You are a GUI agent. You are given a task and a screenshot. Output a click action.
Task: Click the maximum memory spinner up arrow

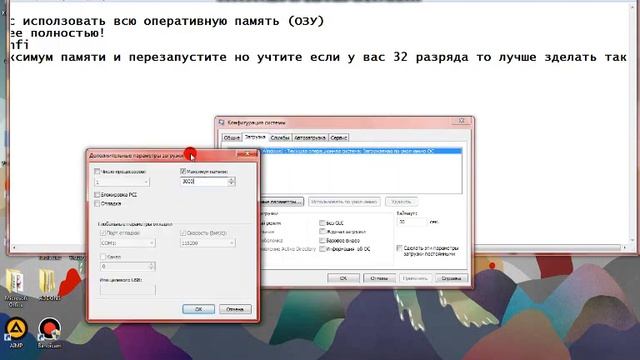[x=232, y=179]
